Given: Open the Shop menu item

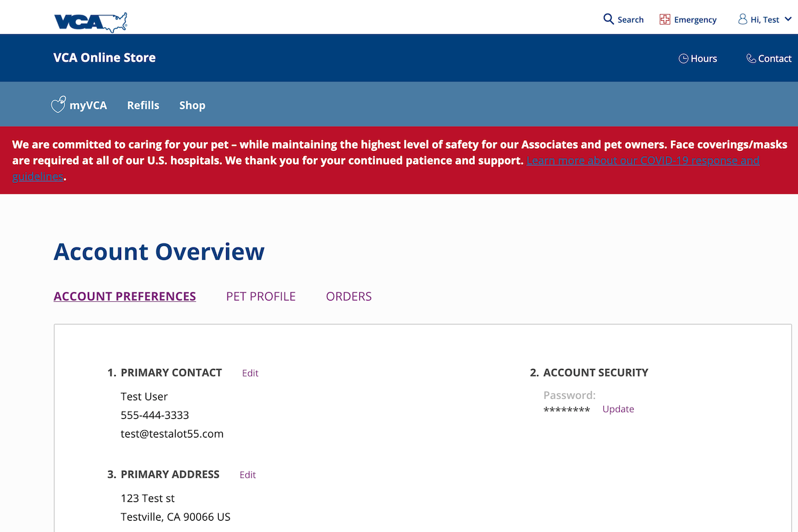Looking at the screenshot, I should click(x=192, y=105).
